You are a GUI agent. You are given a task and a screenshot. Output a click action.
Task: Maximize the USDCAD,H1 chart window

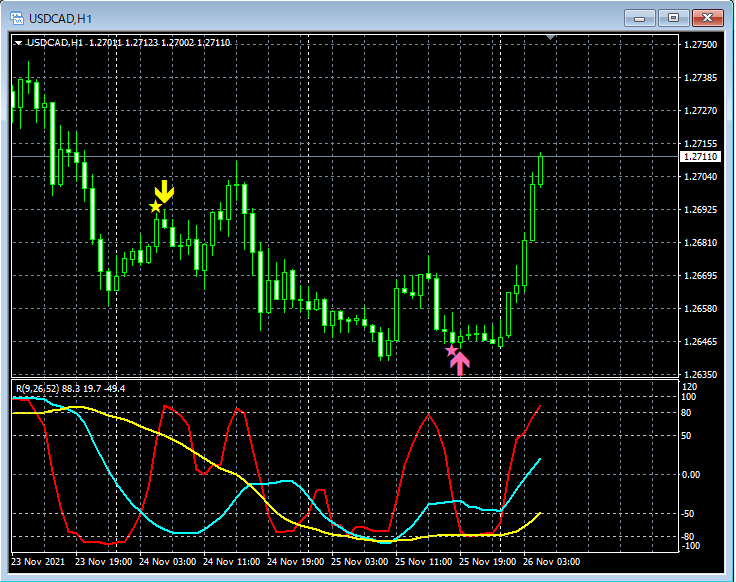tap(673, 18)
